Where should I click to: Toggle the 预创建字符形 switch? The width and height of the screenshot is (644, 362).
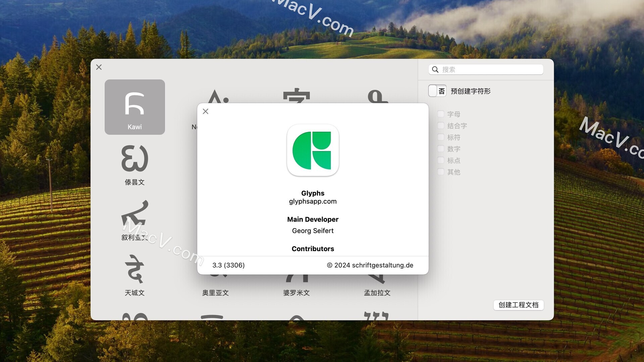[437, 91]
